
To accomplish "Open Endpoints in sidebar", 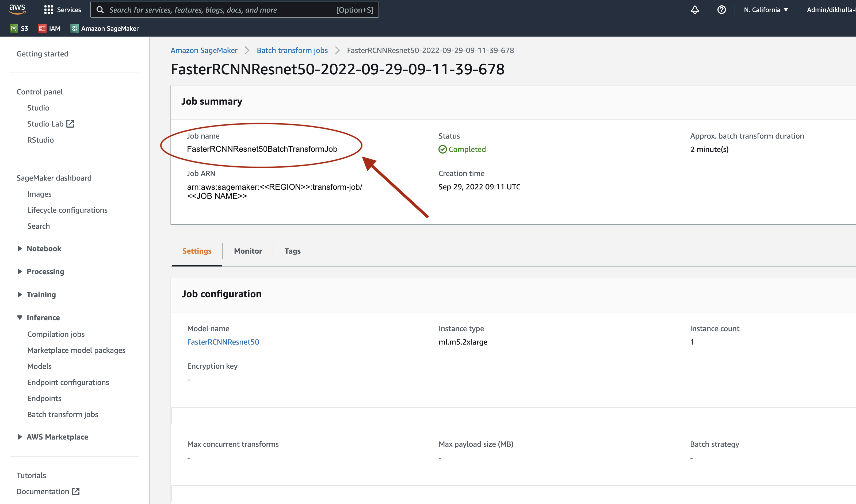I will [44, 398].
